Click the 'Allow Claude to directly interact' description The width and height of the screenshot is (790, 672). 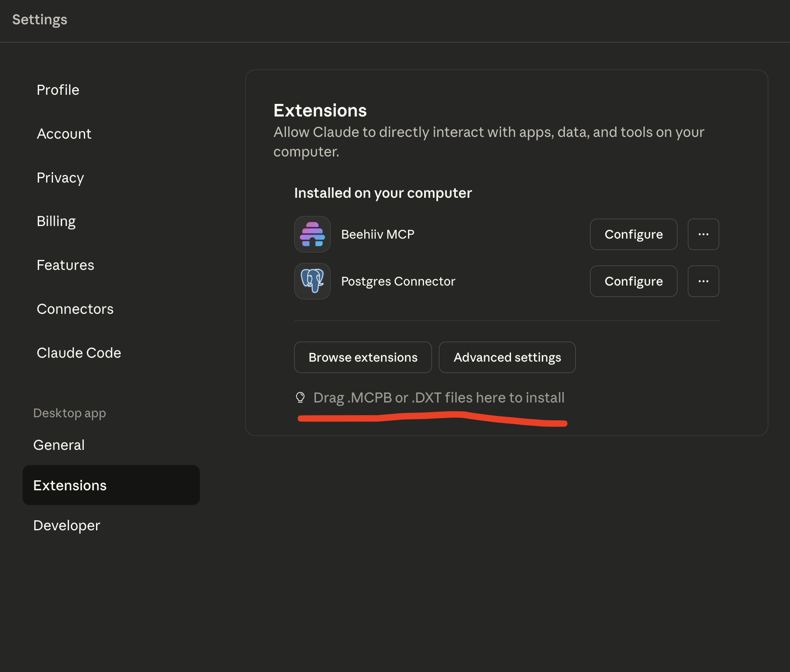point(489,142)
